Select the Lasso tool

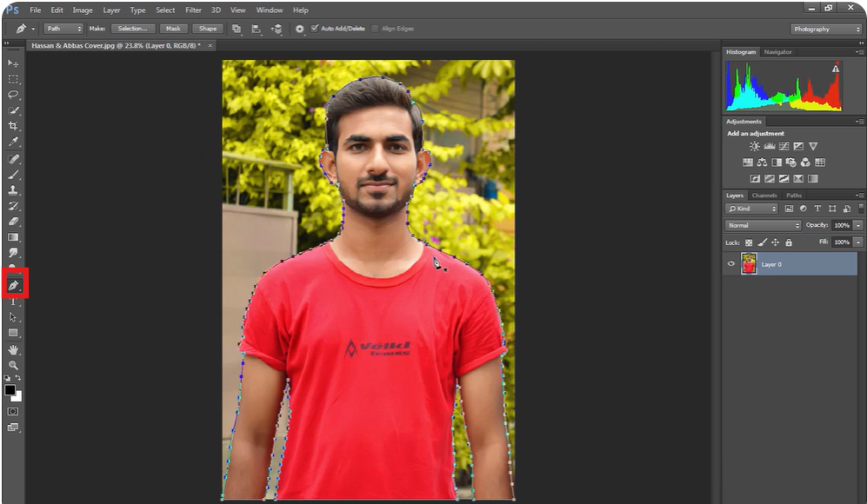click(x=13, y=95)
